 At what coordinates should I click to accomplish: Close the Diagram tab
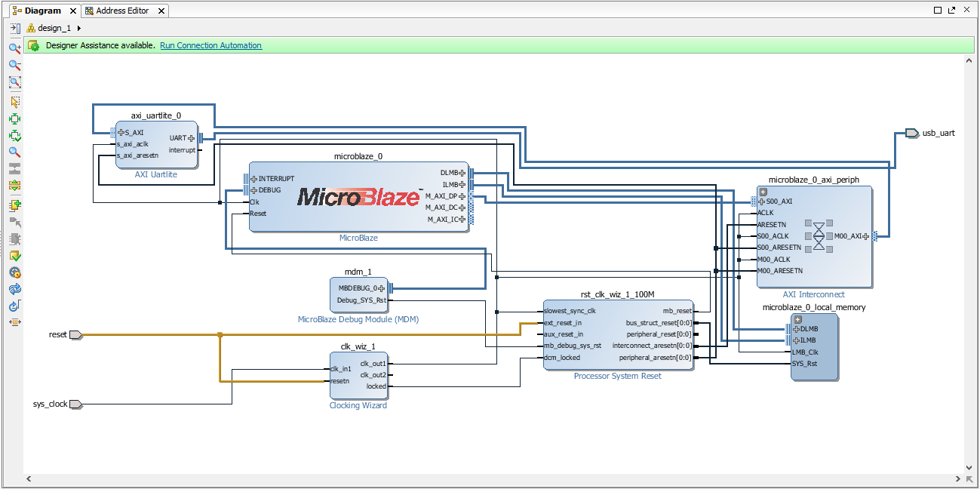[x=72, y=11]
